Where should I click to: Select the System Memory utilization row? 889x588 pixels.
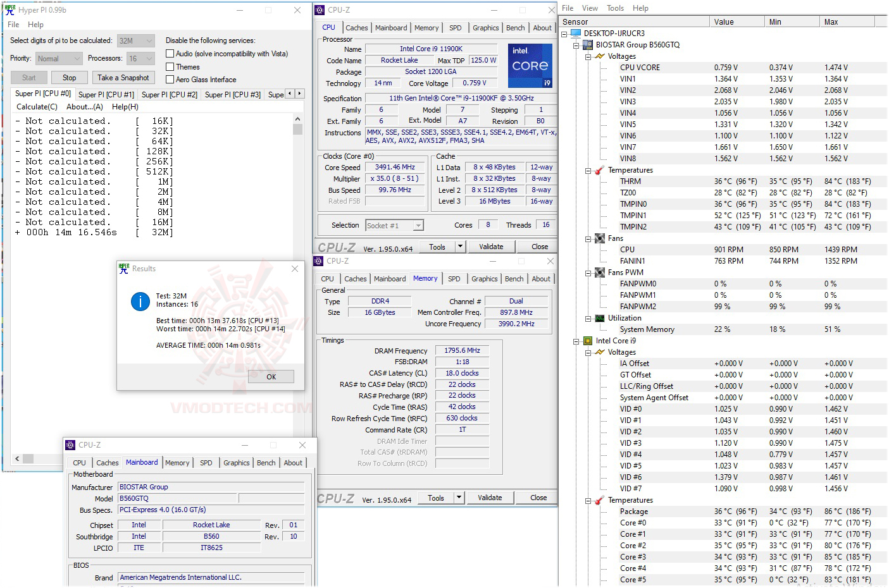[x=721, y=329]
